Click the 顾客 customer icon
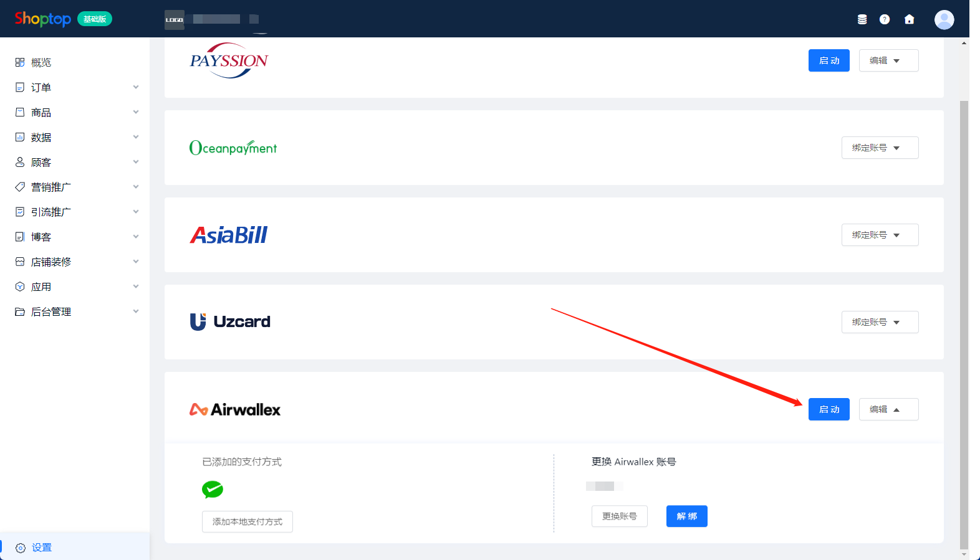Viewport: 980px width, 560px height. [x=20, y=162]
